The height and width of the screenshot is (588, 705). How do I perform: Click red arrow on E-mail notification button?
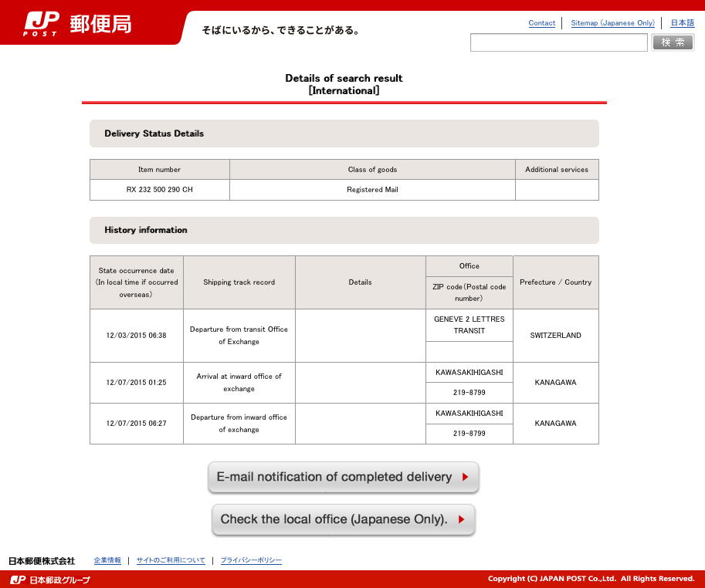pos(466,477)
